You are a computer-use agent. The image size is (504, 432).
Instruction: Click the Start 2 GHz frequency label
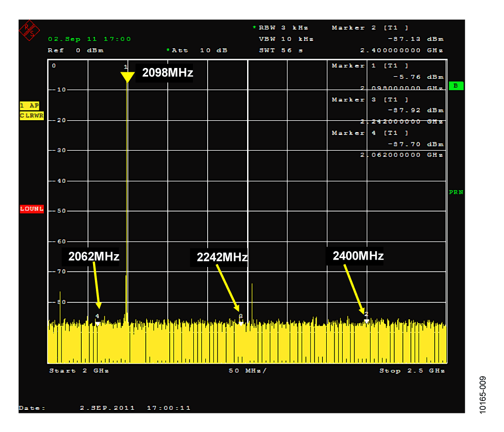[x=79, y=370]
